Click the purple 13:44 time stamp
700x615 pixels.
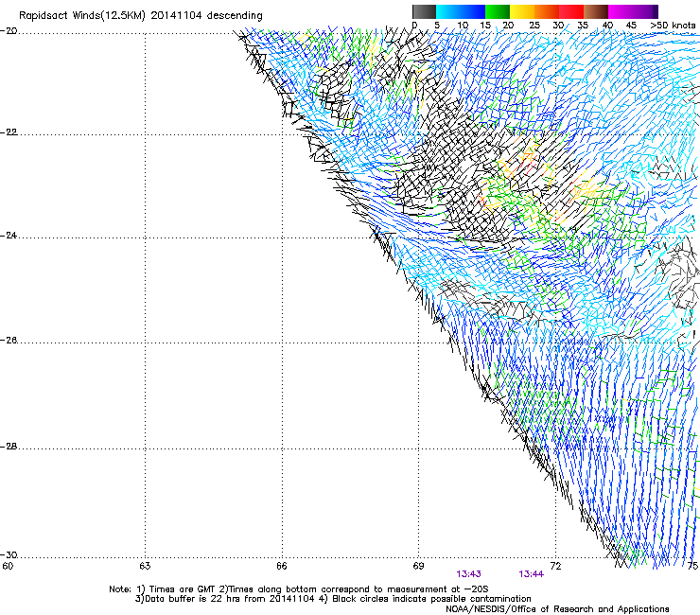(x=532, y=574)
